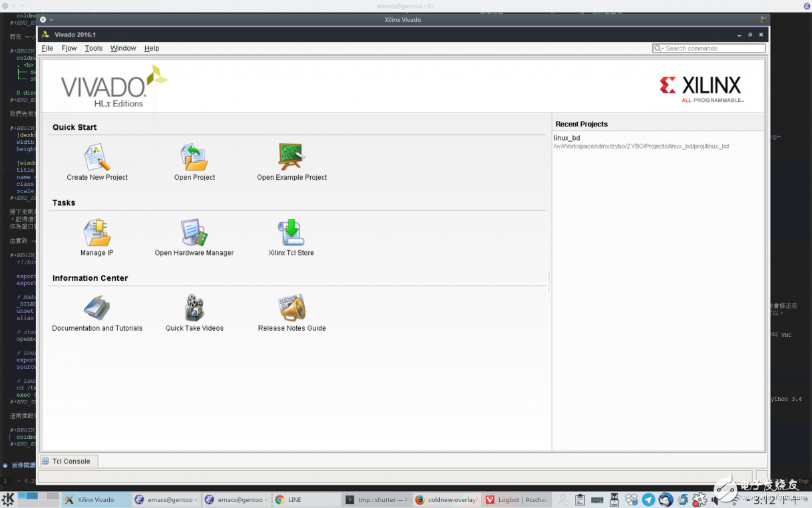The width and height of the screenshot is (812, 508).
Task: Open recent project linux_bd
Action: click(x=567, y=138)
